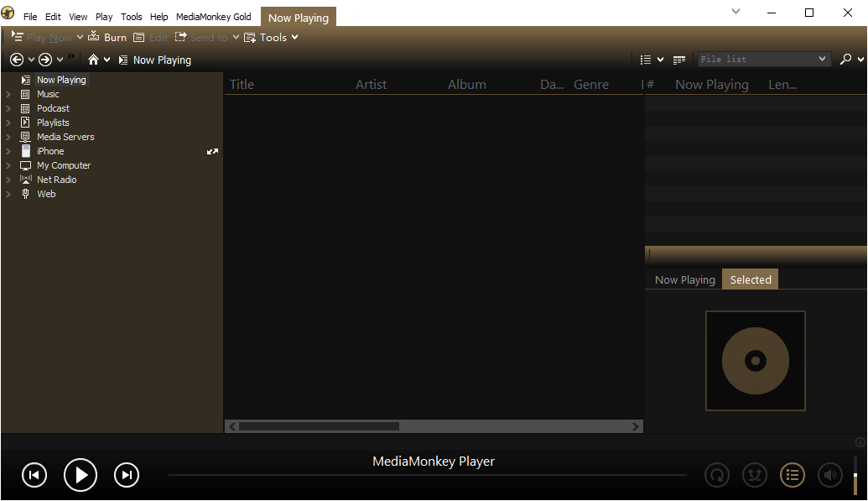Expand the Net Radio tree node

point(8,180)
